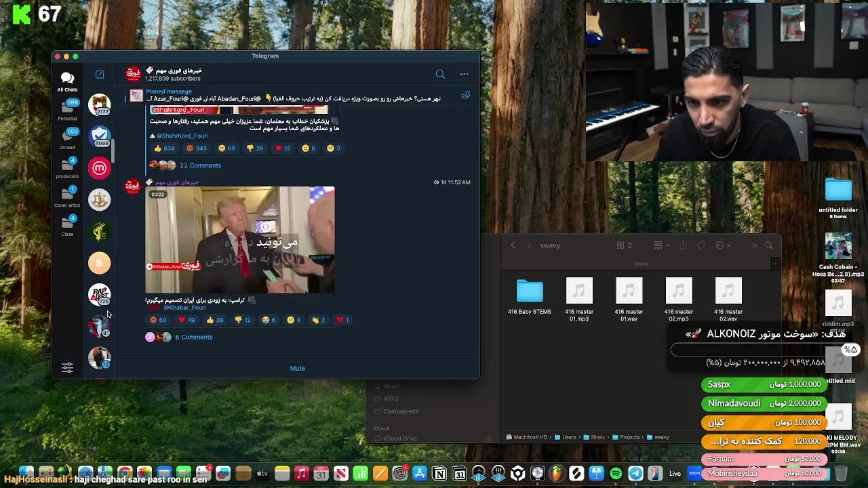Expand Finder toolbar overflow chevrons
The image size is (868, 488).
[x=754, y=245]
